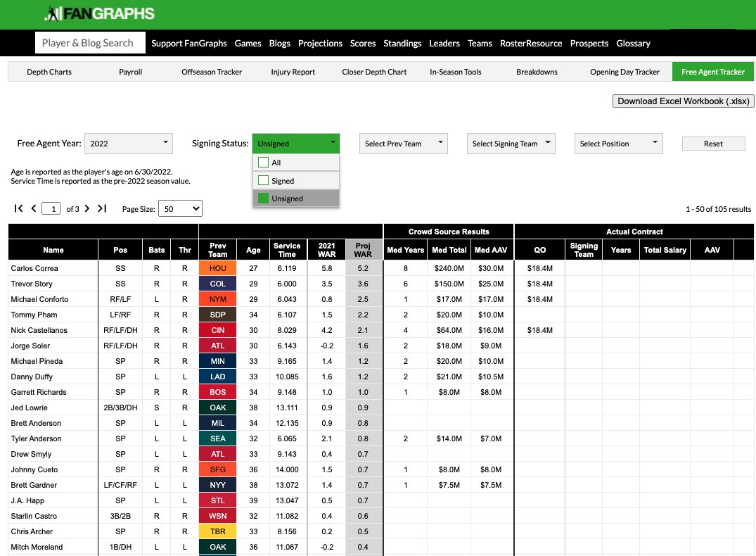756x556 pixels.
Task: Click the HOU team badge
Action: pos(217,268)
